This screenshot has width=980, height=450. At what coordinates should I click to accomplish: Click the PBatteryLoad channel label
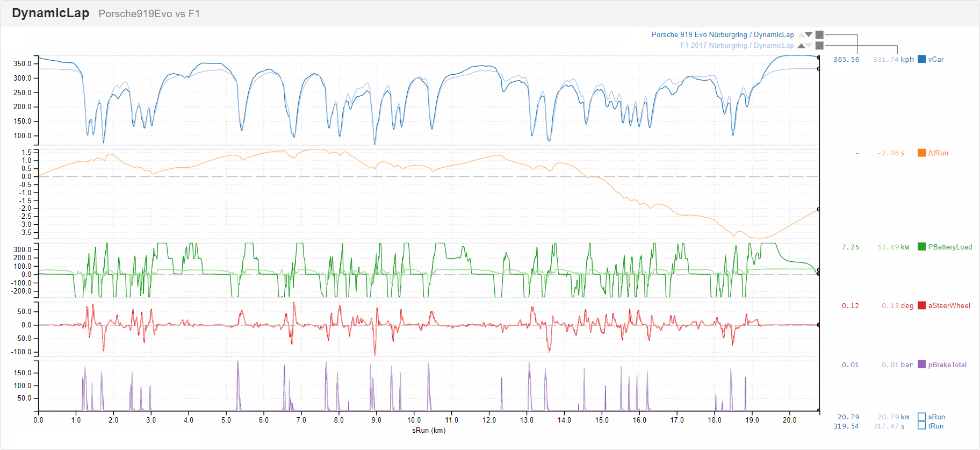tap(950, 247)
